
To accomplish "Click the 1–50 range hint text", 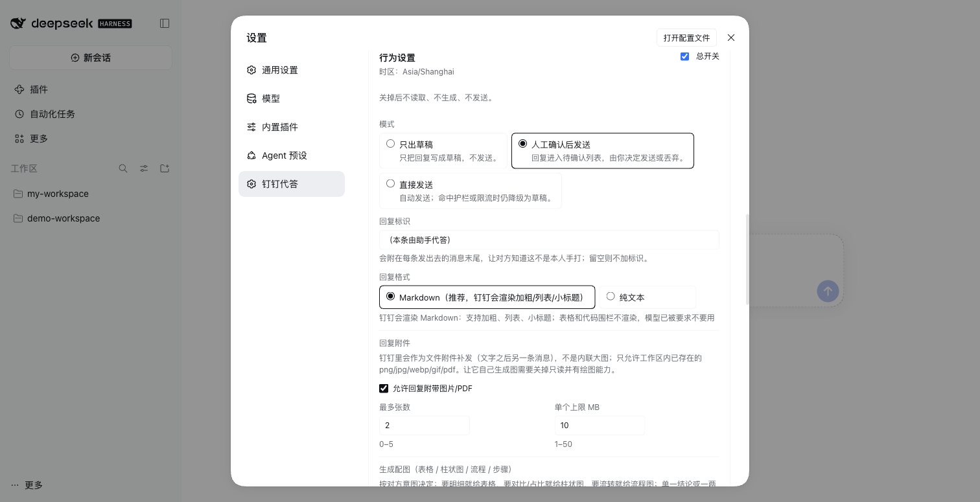I will tap(563, 444).
